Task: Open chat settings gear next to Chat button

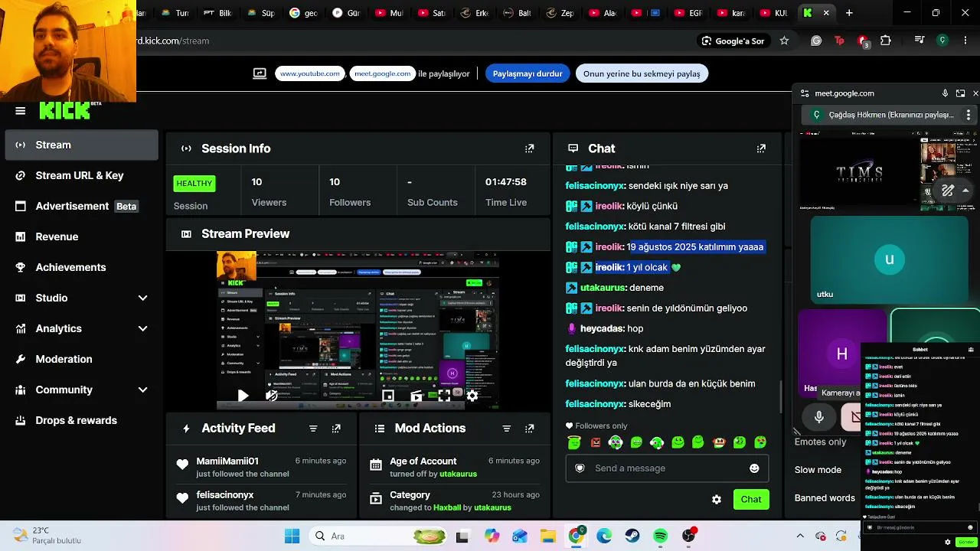Action: pyautogui.click(x=717, y=500)
